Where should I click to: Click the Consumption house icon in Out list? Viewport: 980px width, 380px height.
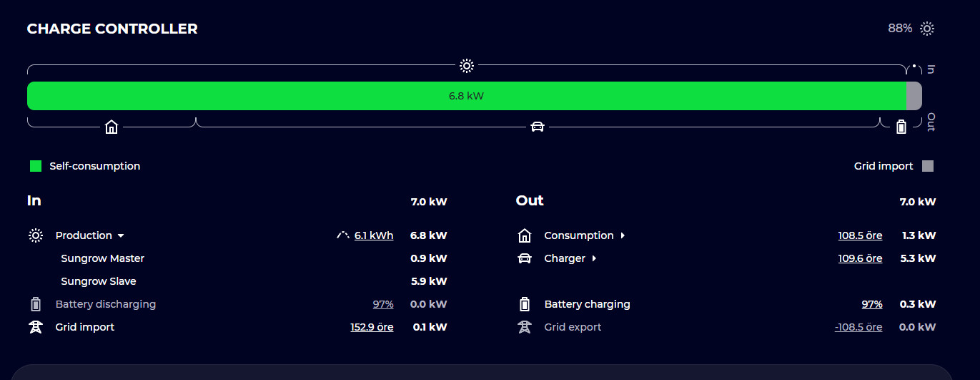525,235
